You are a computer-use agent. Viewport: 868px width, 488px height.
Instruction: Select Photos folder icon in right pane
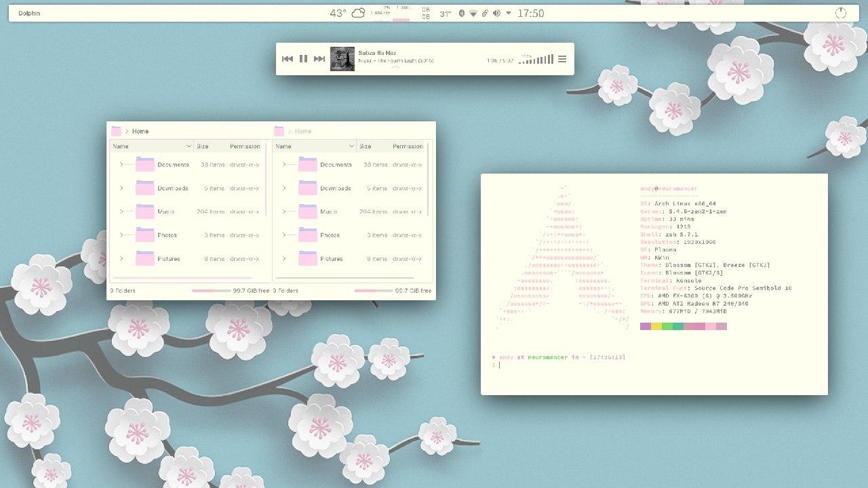[308, 235]
